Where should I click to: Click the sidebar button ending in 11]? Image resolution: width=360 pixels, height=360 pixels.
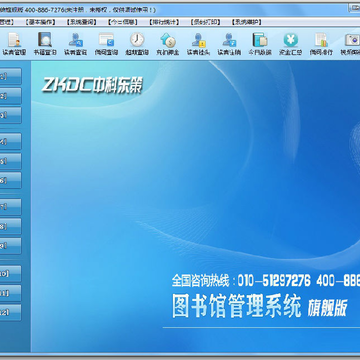[10, 293]
